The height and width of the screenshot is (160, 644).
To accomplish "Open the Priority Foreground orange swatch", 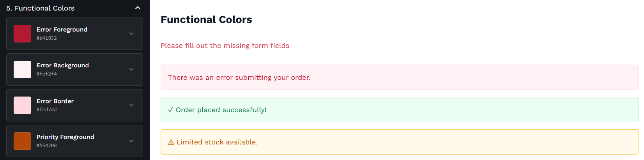I will (22, 141).
